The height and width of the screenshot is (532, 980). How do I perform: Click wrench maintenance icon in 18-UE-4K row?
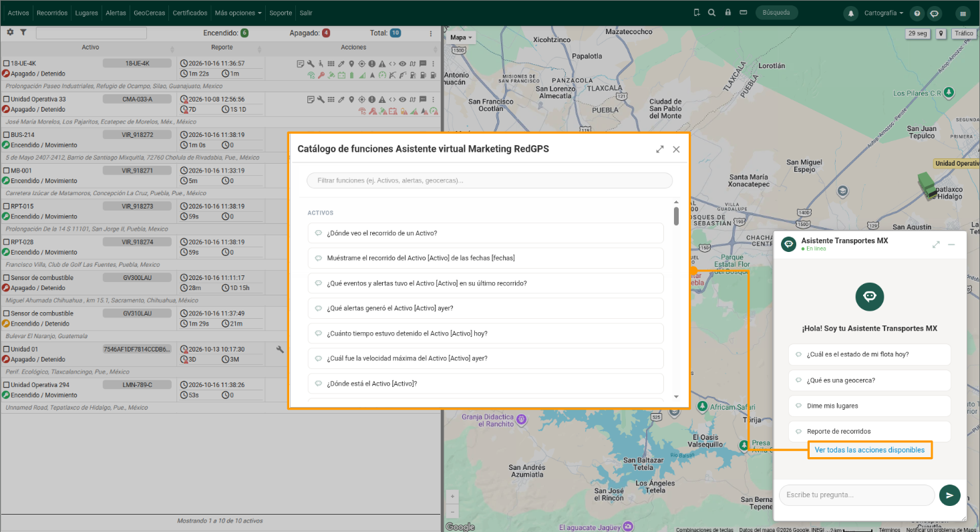click(x=311, y=63)
